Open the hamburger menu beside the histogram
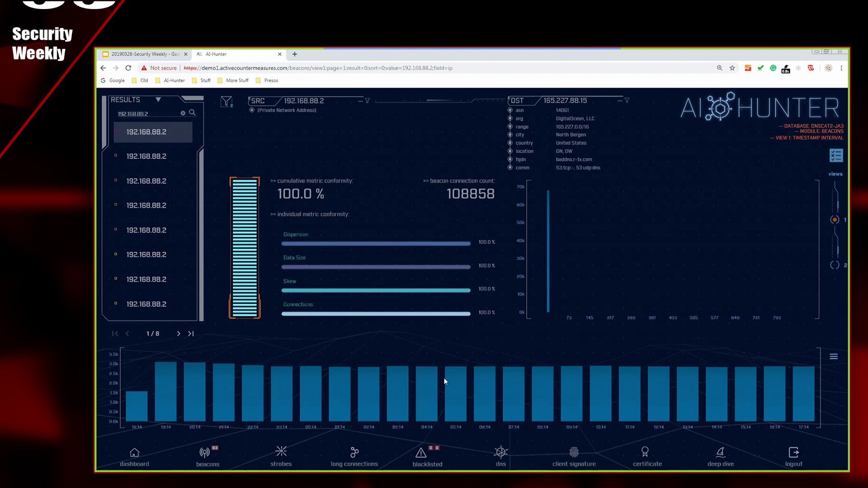868x488 pixels. 834,357
